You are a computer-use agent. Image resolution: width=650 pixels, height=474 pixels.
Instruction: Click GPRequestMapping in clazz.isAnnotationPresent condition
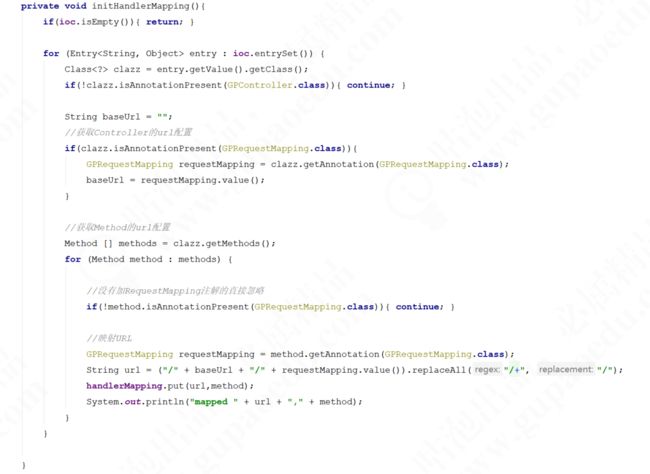pos(265,148)
